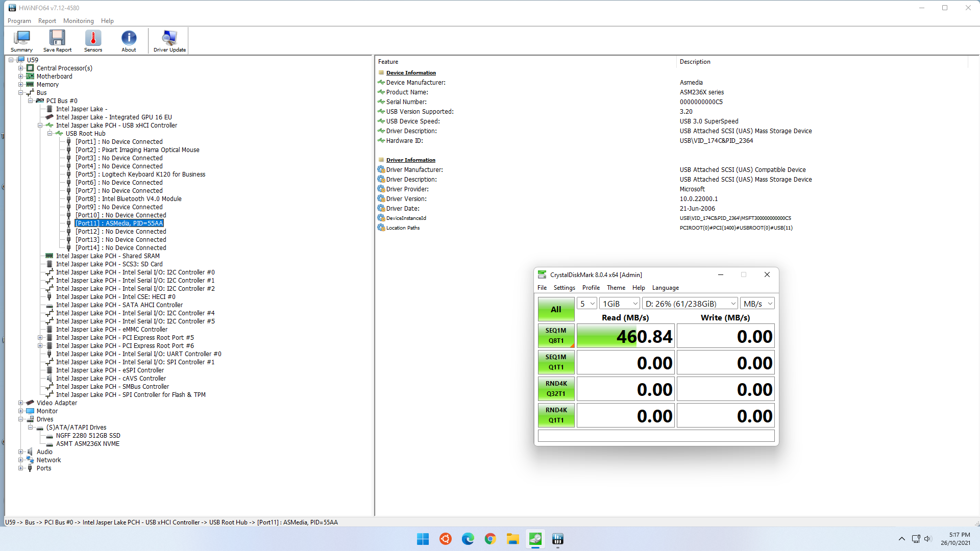Open CrystalDiskMark Settings menu
The height and width of the screenshot is (551, 980).
564,288
